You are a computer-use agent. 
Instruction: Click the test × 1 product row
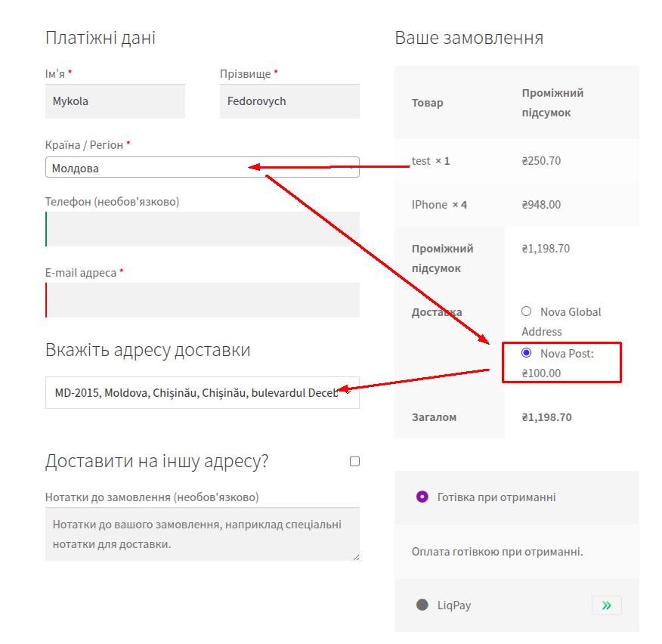pyautogui.click(x=431, y=161)
